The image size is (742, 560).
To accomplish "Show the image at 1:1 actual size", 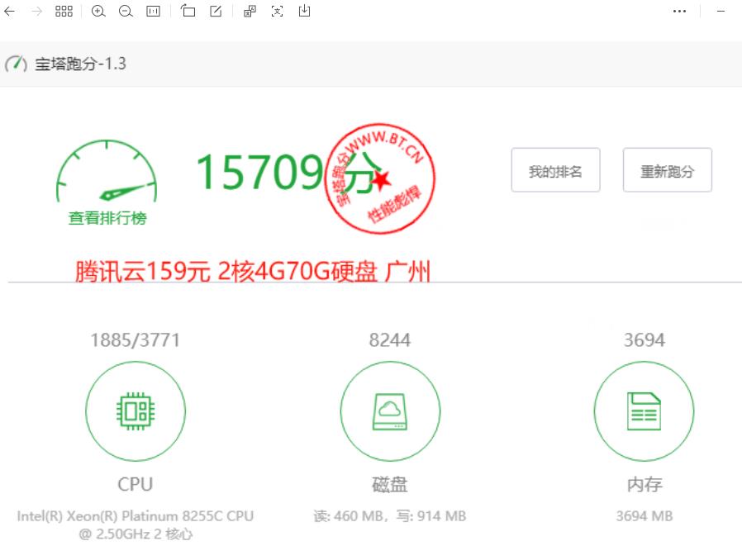I will 154,11.
